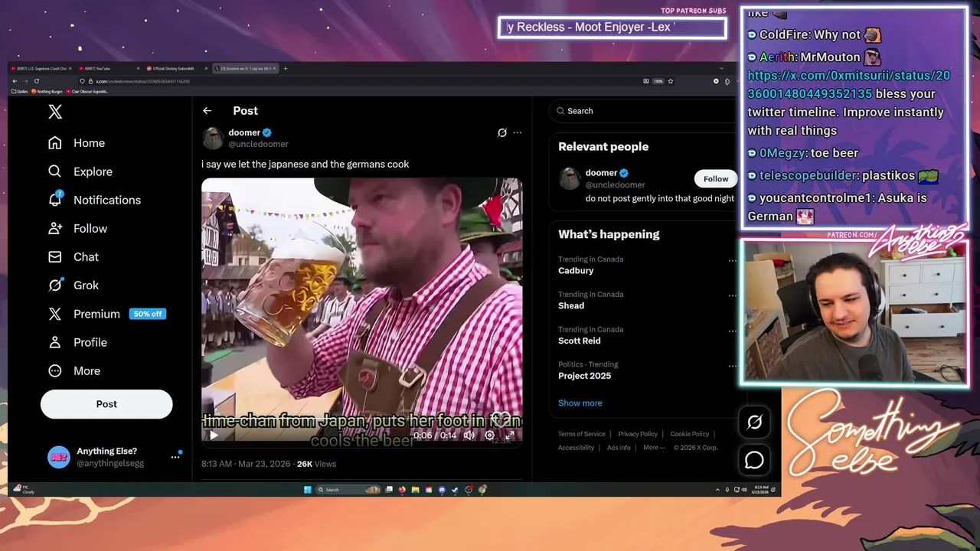Open the floating Grok button
This screenshot has width=980, height=551.
(x=754, y=422)
